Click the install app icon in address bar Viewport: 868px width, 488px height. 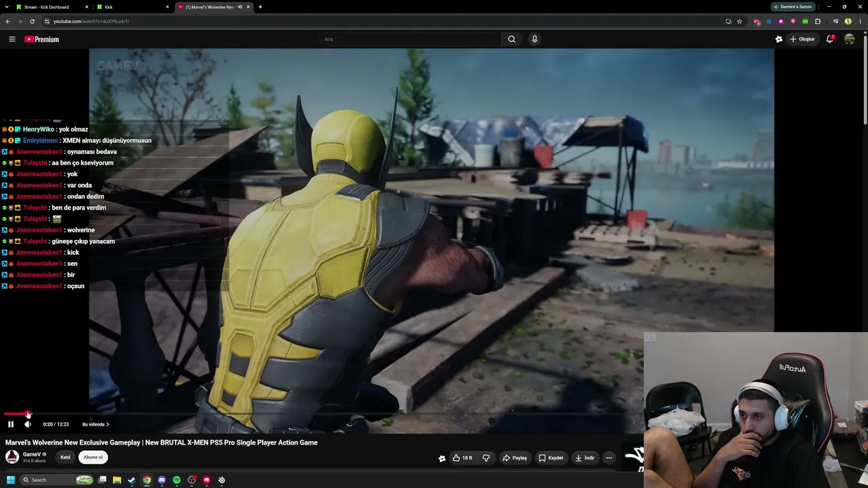pyautogui.click(x=728, y=21)
